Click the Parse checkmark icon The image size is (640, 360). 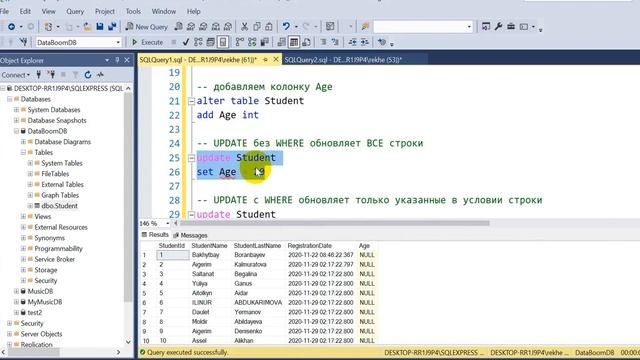(x=186, y=42)
